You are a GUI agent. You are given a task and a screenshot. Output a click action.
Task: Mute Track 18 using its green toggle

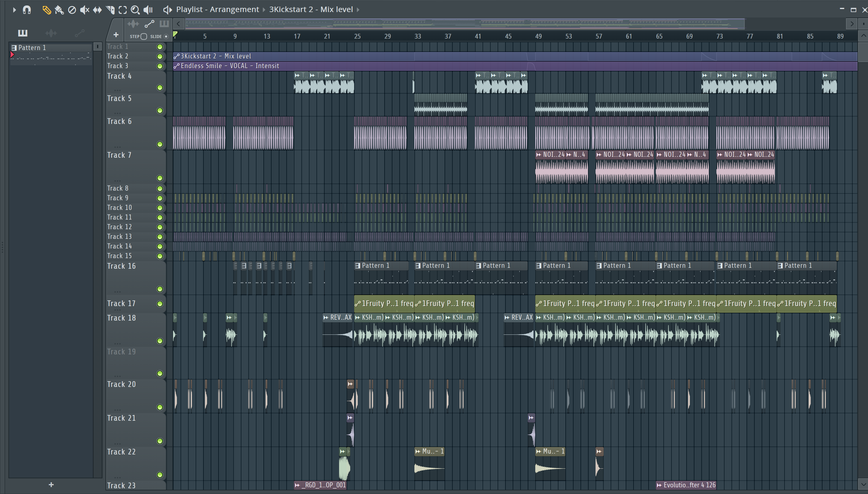click(x=160, y=341)
